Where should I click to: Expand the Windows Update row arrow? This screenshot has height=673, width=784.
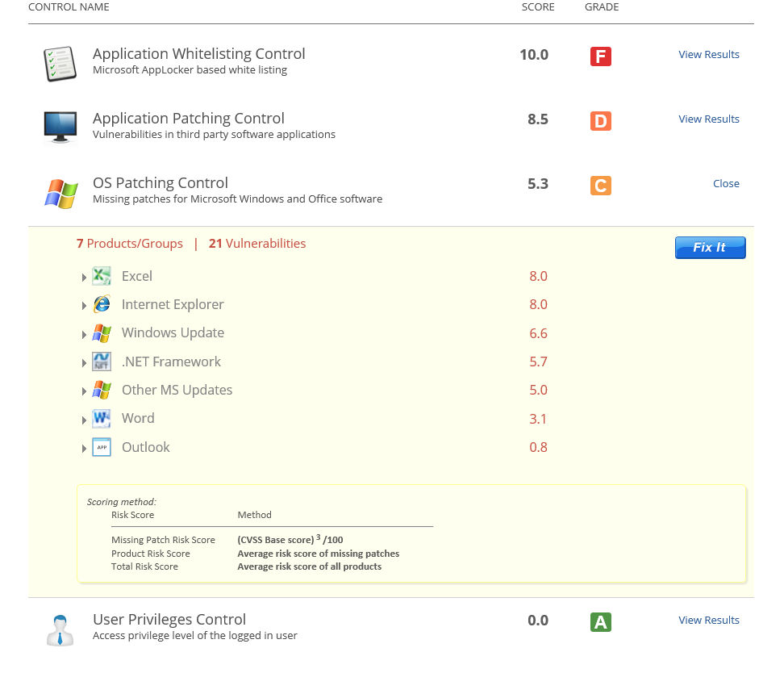click(x=84, y=334)
